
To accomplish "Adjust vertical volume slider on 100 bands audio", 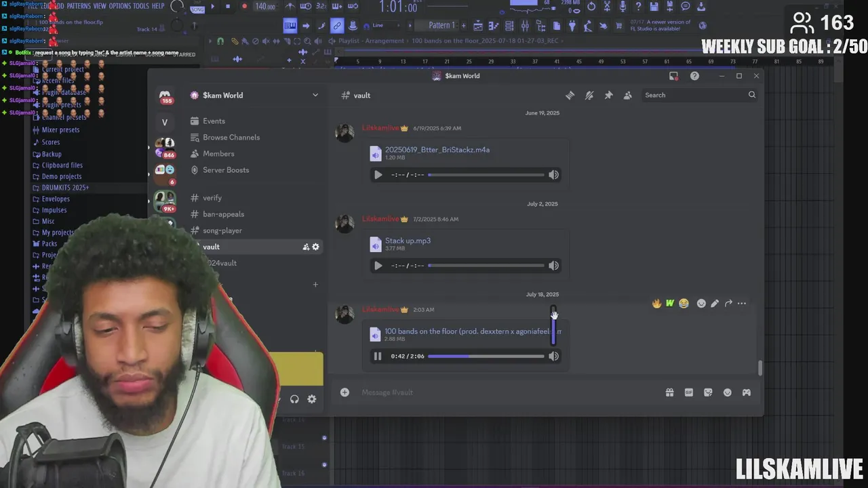I will click(x=553, y=327).
